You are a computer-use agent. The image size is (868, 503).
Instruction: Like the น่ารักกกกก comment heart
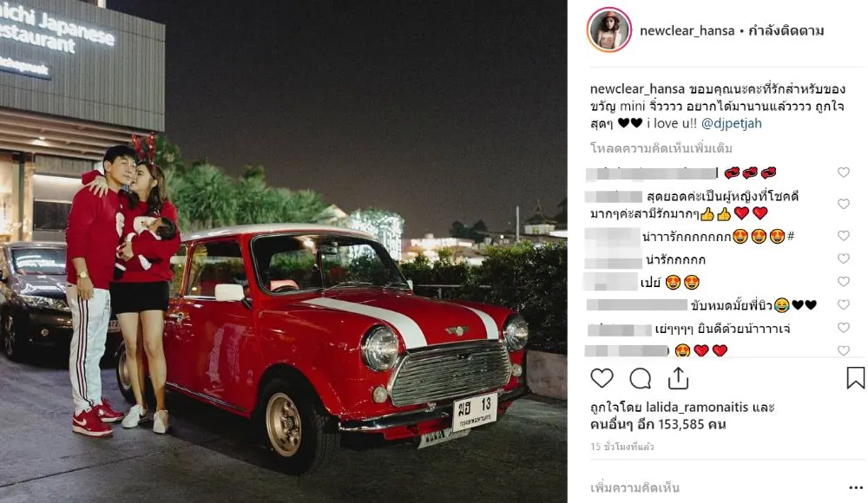click(843, 258)
